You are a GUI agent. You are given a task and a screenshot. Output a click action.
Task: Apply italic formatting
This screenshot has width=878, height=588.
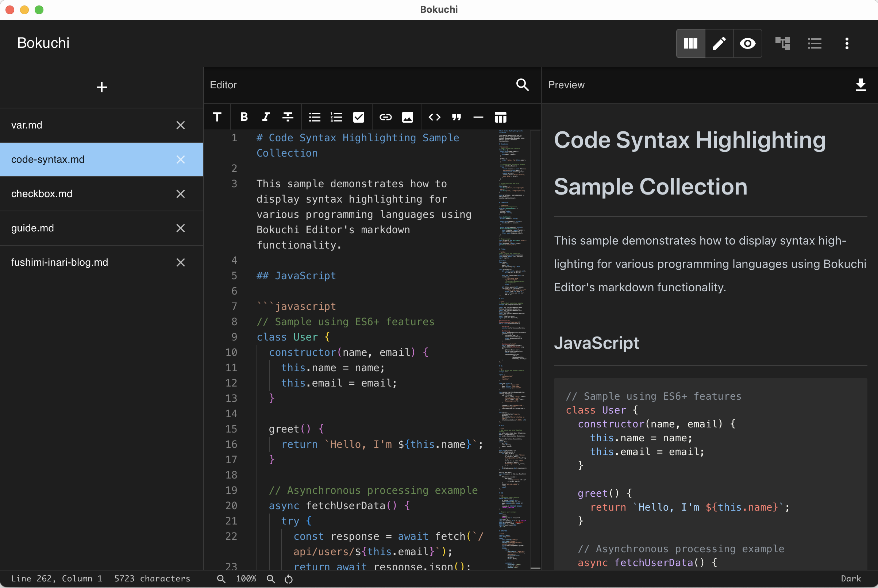265,117
